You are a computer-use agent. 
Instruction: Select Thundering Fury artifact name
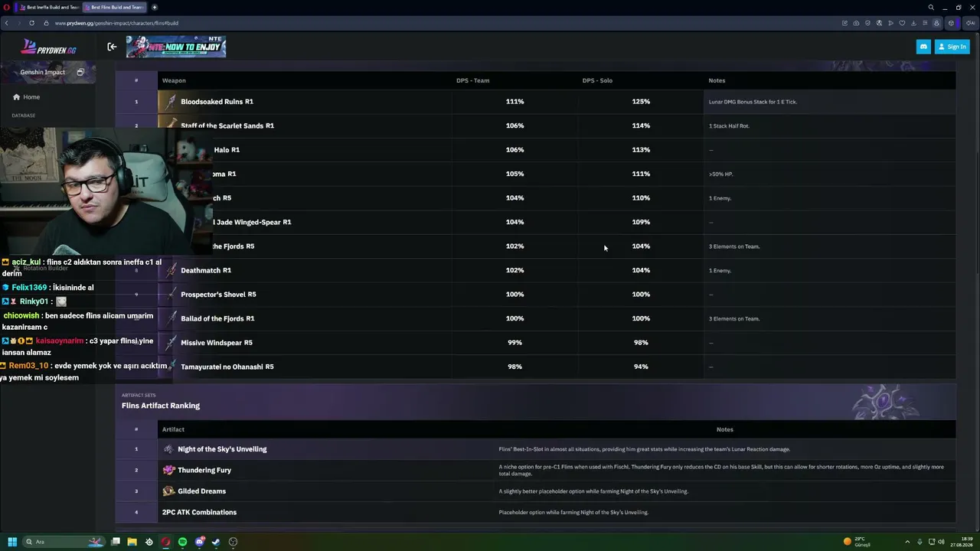click(x=204, y=471)
